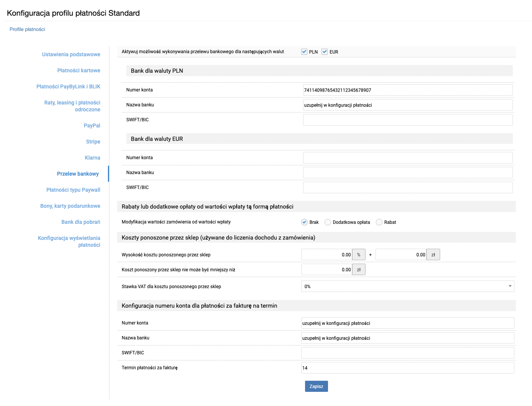Click the Bank dla waluty EUR heading
This screenshot has height=406, width=532.
(x=157, y=139)
